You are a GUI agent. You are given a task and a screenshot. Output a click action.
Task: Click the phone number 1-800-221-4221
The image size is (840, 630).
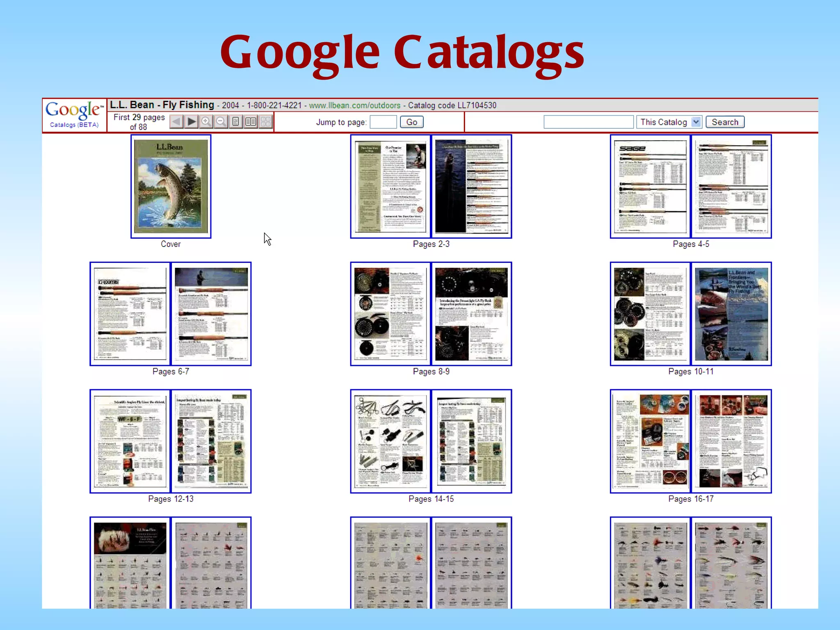(x=274, y=105)
